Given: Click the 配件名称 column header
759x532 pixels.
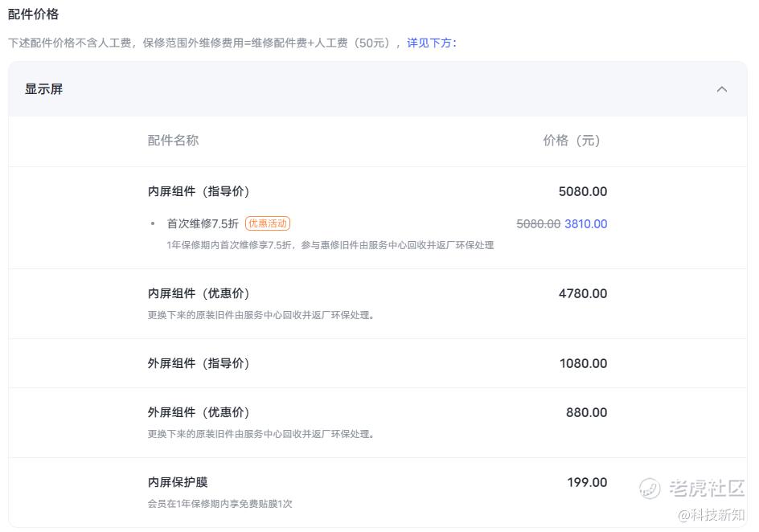Looking at the screenshot, I should click(x=173, y=141).
